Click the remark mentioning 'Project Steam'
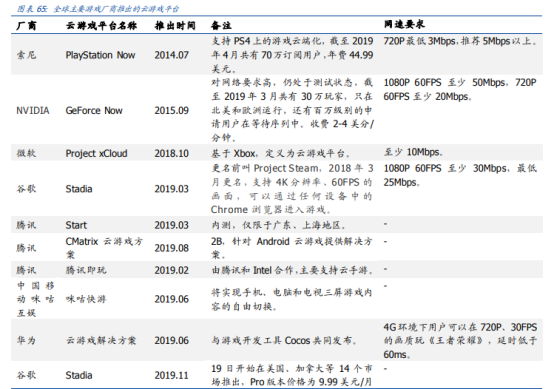This screenshot has width=554, height=389. click(292, 189)
